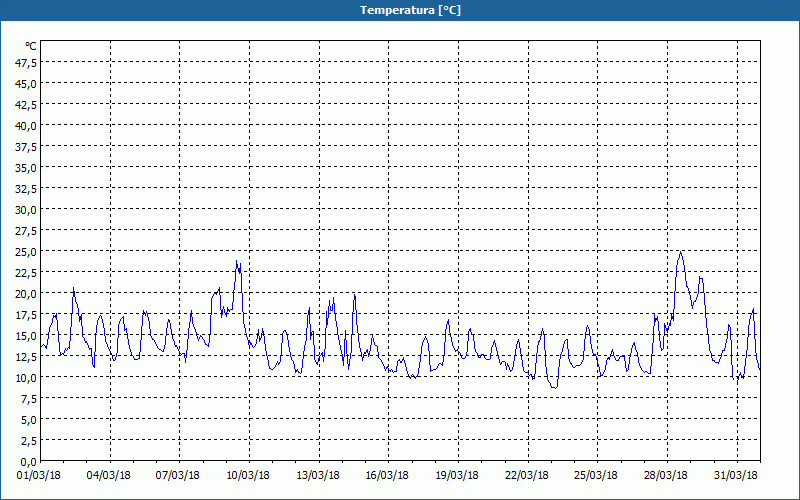Click the 20,0 axis value
This screenshot has height=500, width=800.
[27, 294]
